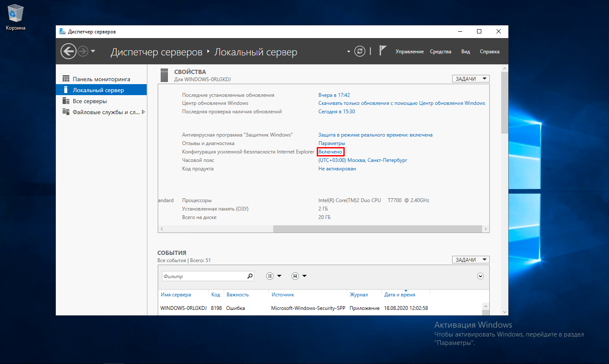The image size is (609, 364).
Task: Click the Параметры diagnostics link
Action: [x=332, y=143]
